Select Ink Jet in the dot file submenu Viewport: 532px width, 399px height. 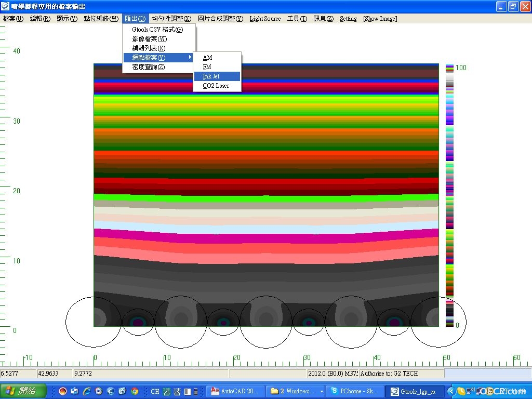tap(217, 76)
